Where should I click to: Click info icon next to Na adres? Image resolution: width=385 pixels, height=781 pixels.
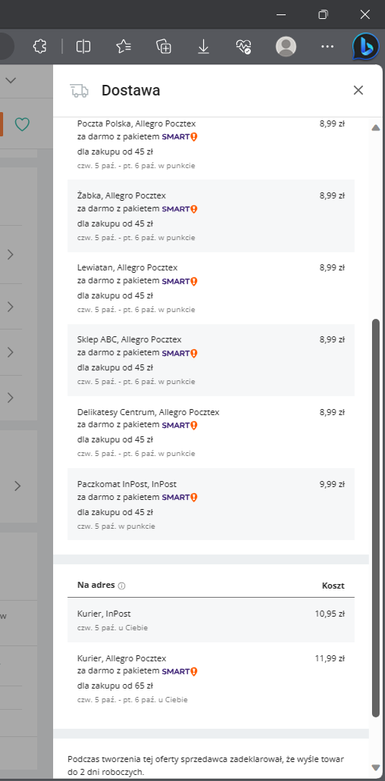(122, 586)
